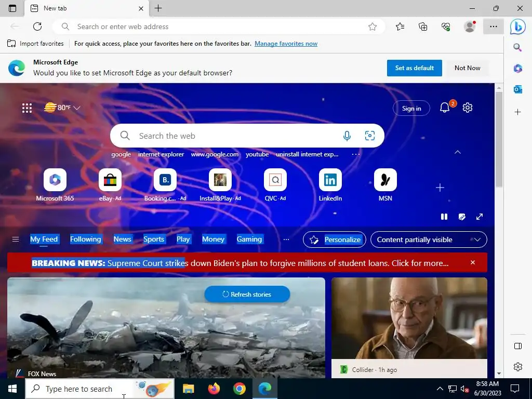Open the Booking.com quick link tile

click(x=165, y=185)
